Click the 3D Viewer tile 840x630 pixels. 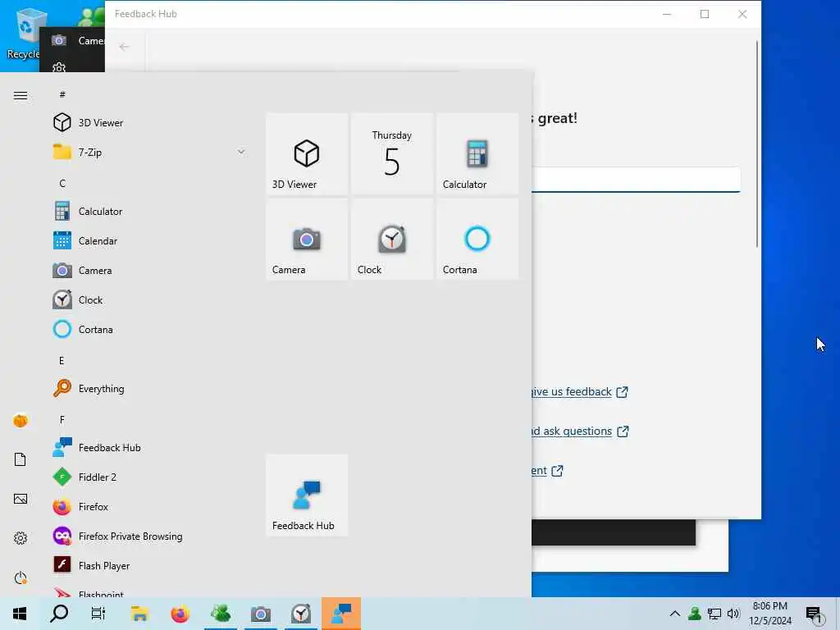pyautogui.click(x=307, y=153)
